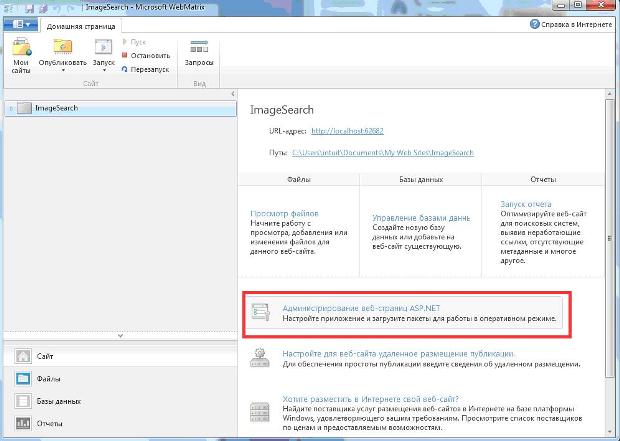Click the Отчеты column header

pos(543,180)
